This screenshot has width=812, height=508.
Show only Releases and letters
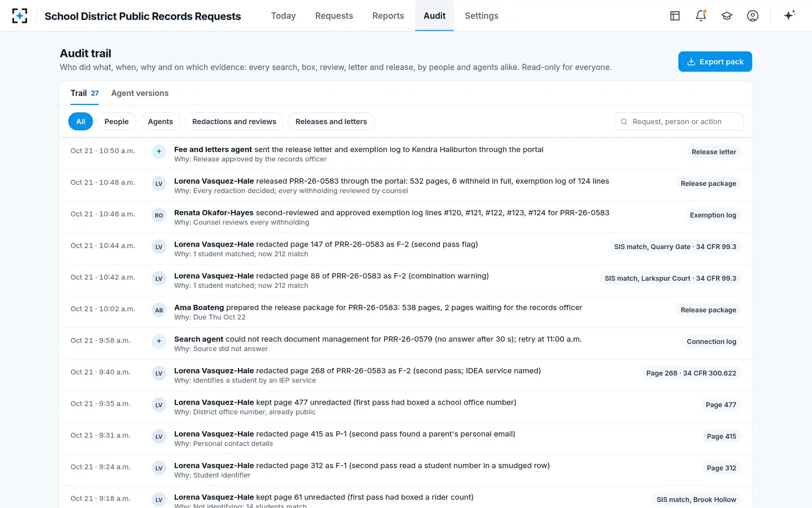[x=331, y=121]
